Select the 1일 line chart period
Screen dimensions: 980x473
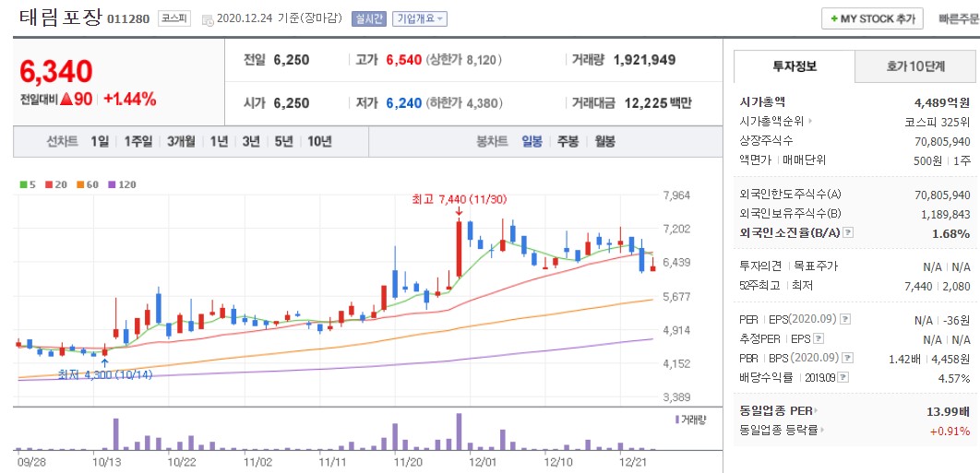100,142
